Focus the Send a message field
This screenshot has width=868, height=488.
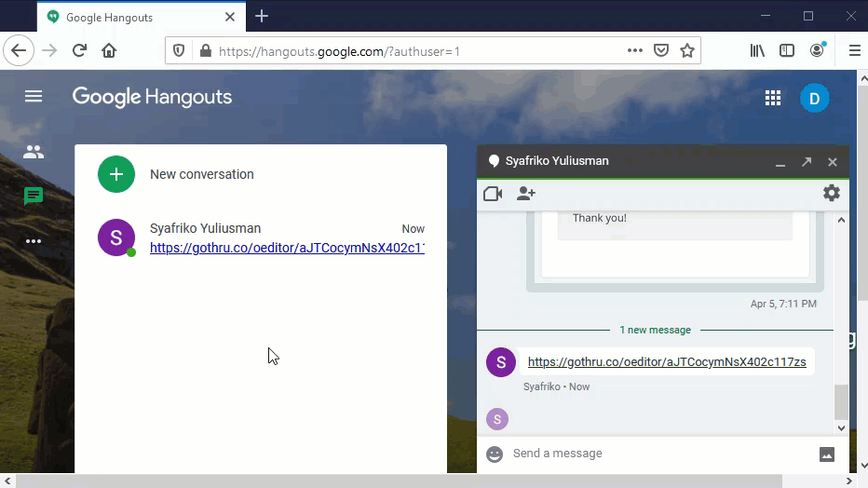pos(661,454)
